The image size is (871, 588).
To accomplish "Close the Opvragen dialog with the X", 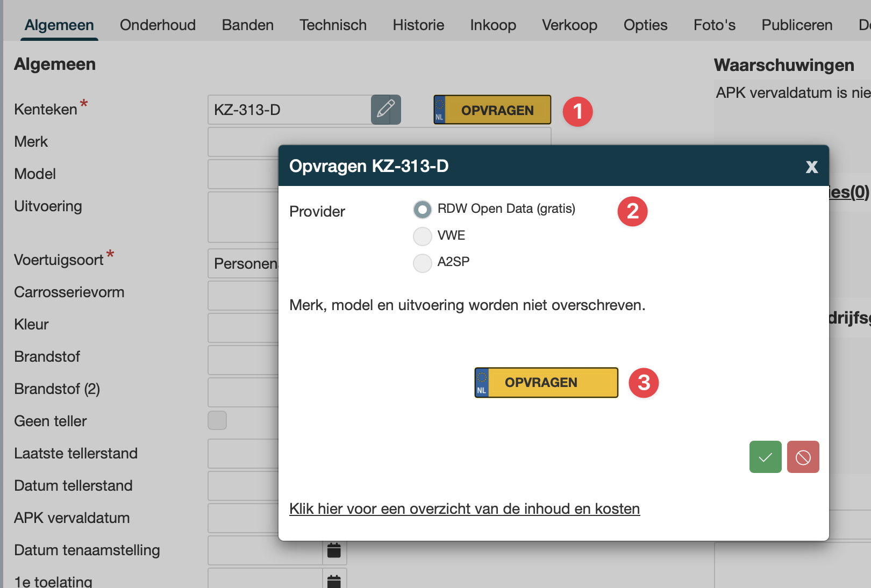I will [x=811, y=167].
